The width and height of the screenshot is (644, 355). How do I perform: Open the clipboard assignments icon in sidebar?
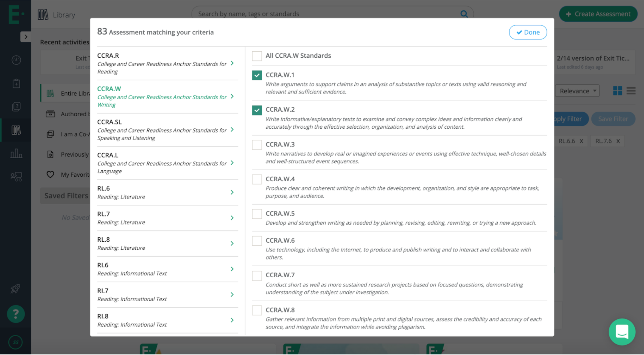tap(16, 83)
